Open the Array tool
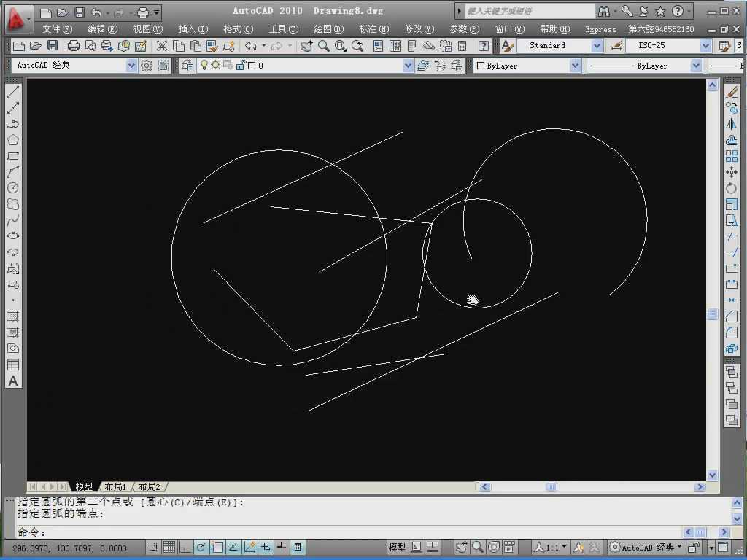Image resolution: width=747 pixels, height=560 pixels. pyautogui.click(x=732, y=156)
